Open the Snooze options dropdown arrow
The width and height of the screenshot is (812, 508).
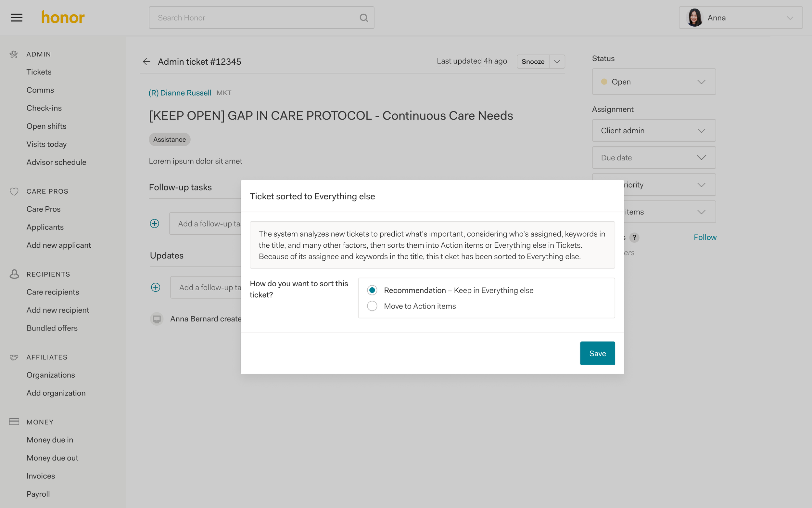pos(557,61)
